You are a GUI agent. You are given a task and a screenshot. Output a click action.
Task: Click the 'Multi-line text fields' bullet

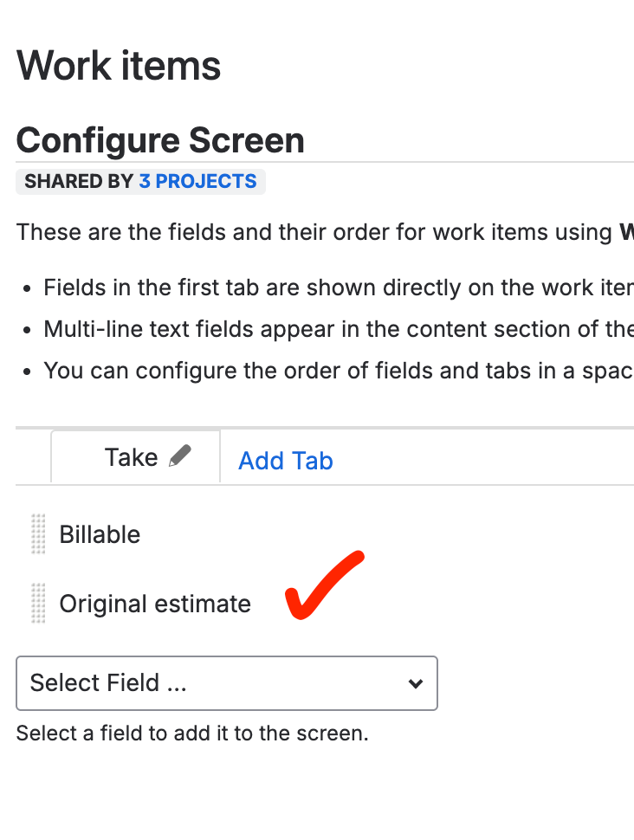338,329
